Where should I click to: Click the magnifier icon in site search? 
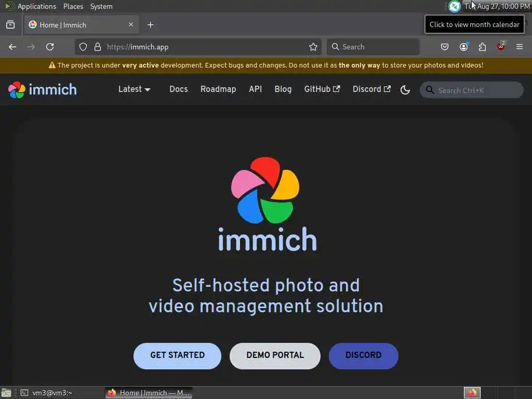coord(430,90)
